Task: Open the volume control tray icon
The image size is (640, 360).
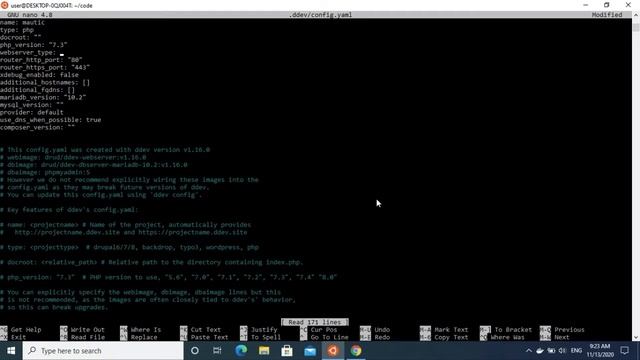Action: click(562, 351)
